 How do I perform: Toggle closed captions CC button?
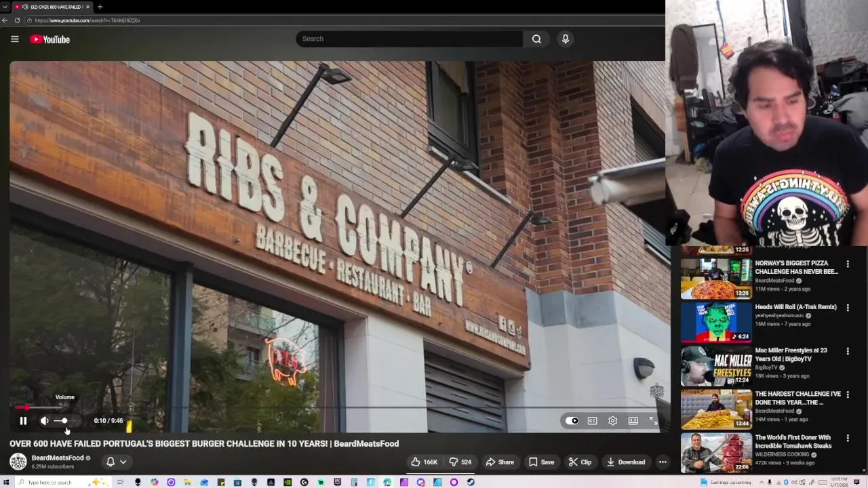click(x=592, y=421)
